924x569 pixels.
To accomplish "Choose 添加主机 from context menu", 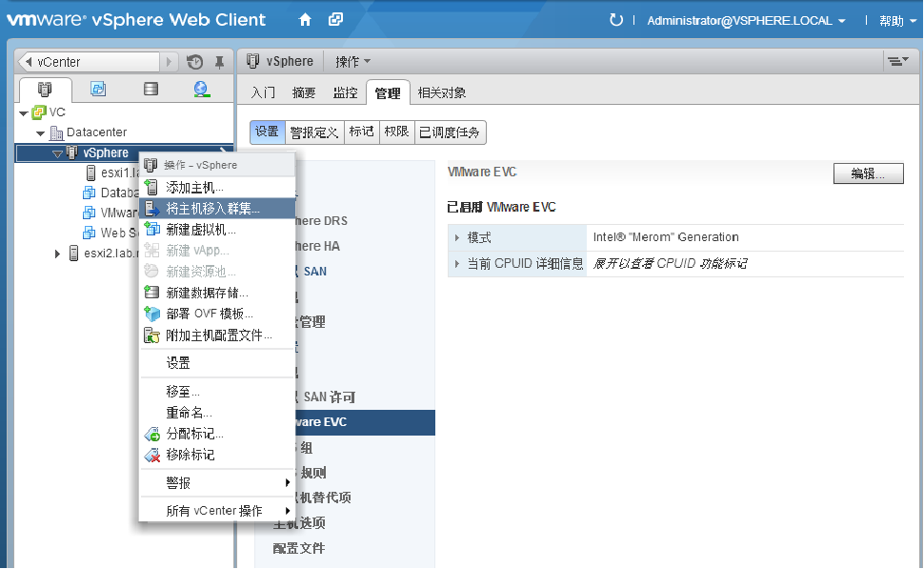I will 217,188.
